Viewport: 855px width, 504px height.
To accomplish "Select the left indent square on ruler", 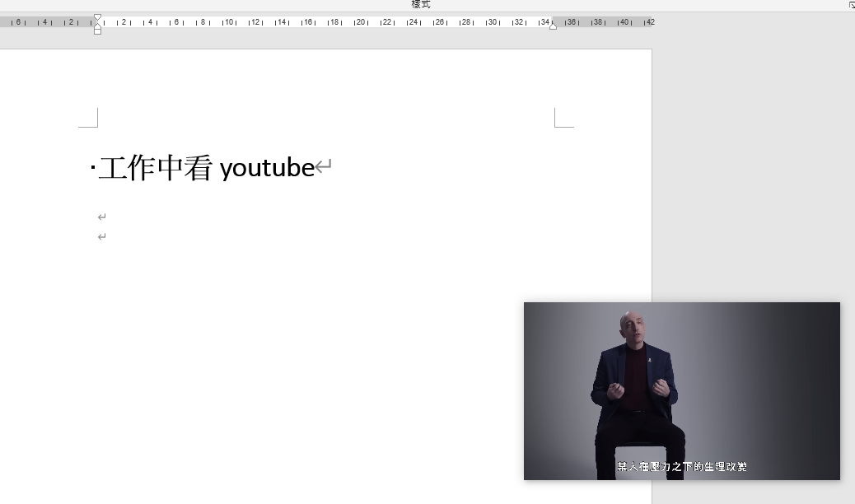I will point(98,31).
